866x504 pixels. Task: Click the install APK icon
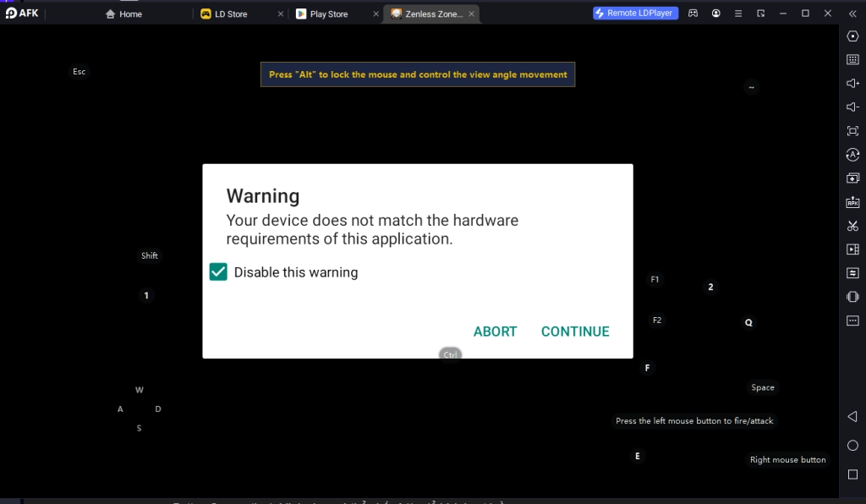(852, 202)
